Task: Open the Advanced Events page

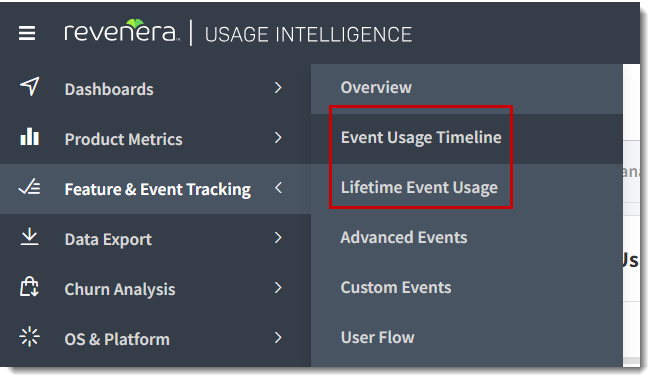Action: click(x=467, y=238)
